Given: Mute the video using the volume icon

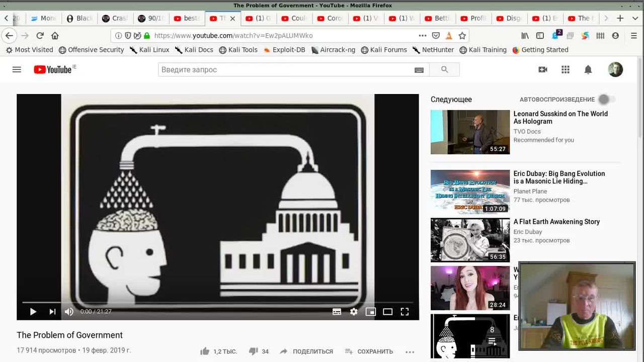Looking at the screenshot, I should tap(69, 312).
